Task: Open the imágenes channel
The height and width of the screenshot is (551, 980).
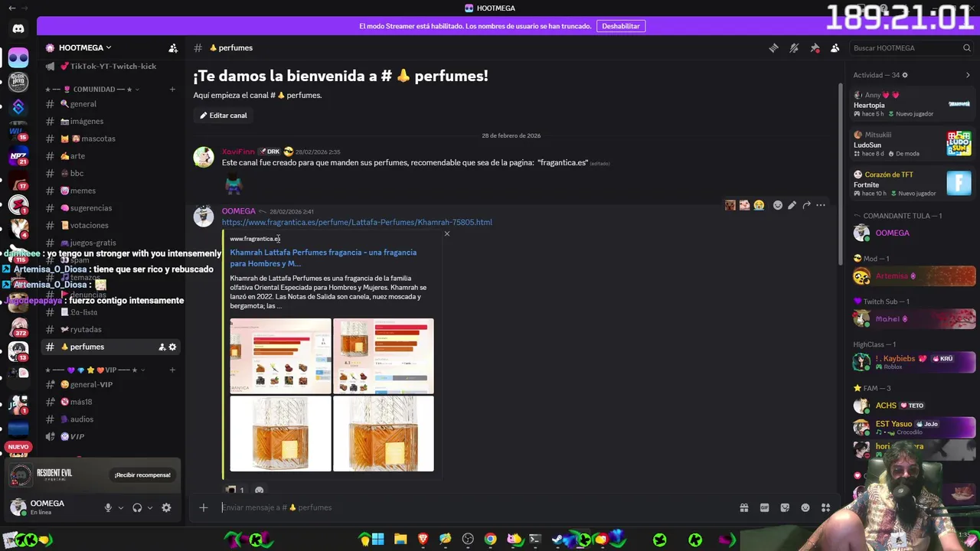Action: [x=112, y=121]
